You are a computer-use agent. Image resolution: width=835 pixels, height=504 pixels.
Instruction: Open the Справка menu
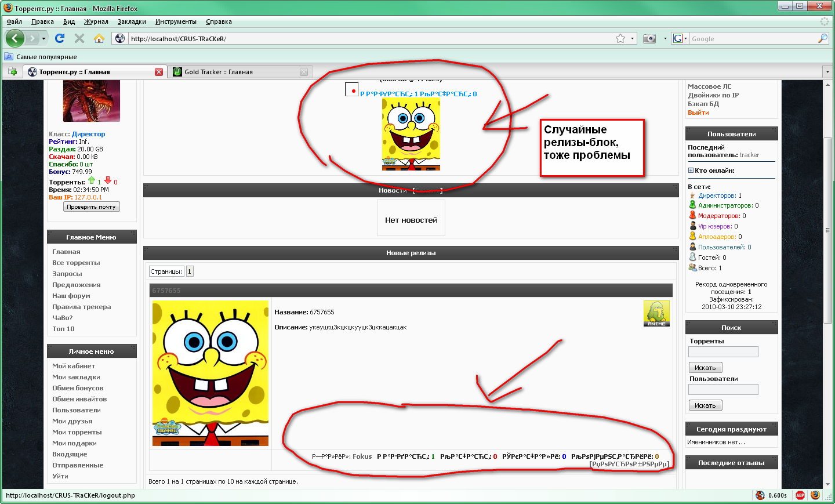click(x=219, y=21)
